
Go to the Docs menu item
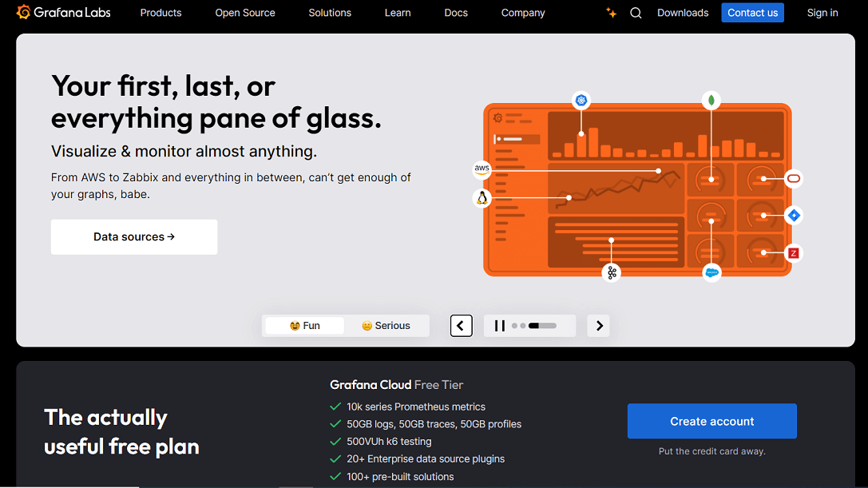[456, 13]
